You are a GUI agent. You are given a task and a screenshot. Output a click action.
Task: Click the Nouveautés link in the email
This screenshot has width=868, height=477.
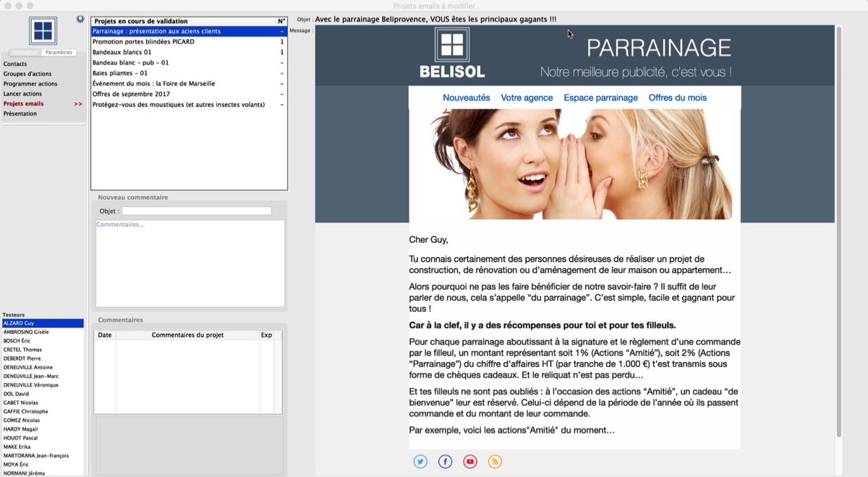point(466,98)
